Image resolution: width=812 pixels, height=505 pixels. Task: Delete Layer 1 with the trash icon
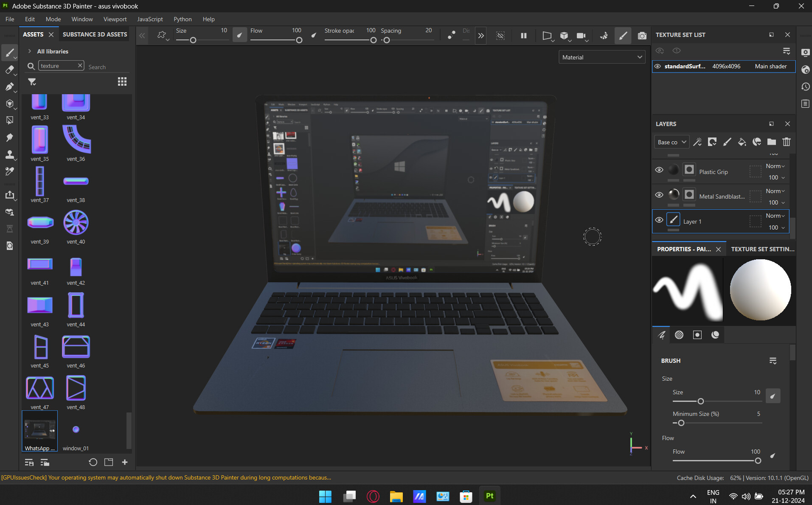click(x=786, y=142)
